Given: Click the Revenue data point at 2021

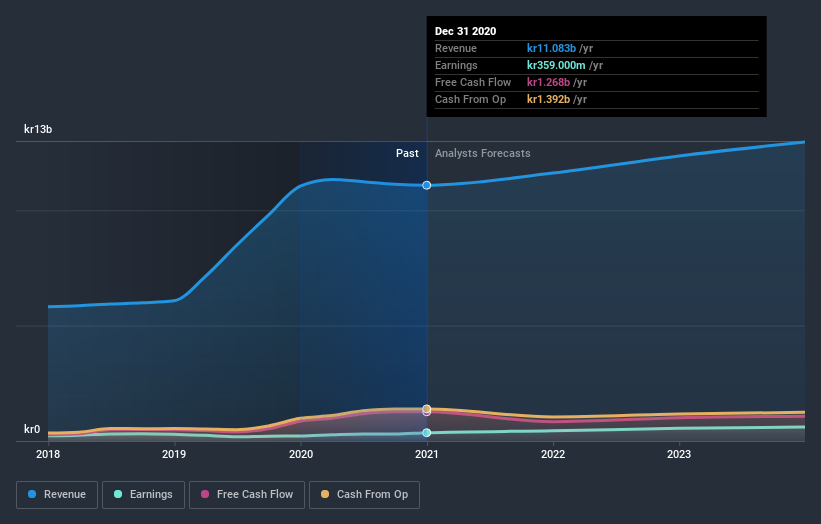Looking at the screenshot, I should click(x=427, y=185).
